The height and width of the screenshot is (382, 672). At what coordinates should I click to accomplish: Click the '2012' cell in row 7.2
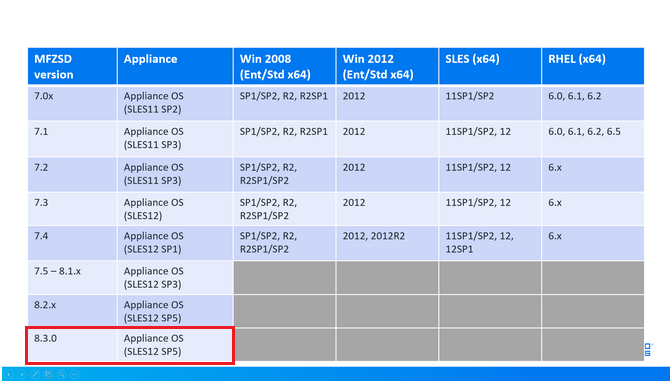(387, 174)
